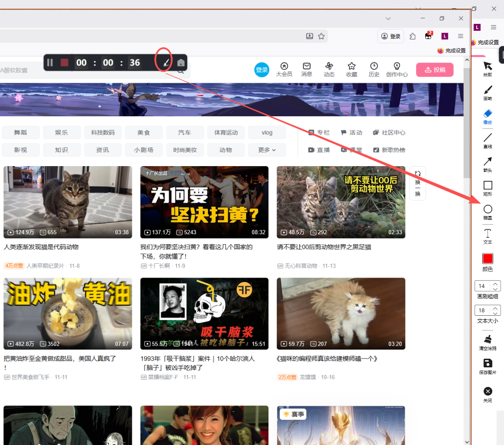
Task: Stop recording with the red square
Action: click(65, 63)
